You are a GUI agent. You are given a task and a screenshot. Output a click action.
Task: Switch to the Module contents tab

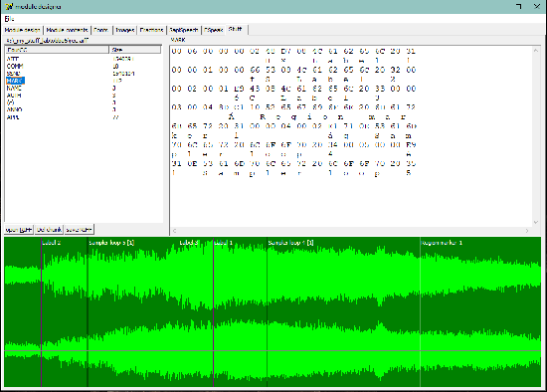click(x=67, y=30)
